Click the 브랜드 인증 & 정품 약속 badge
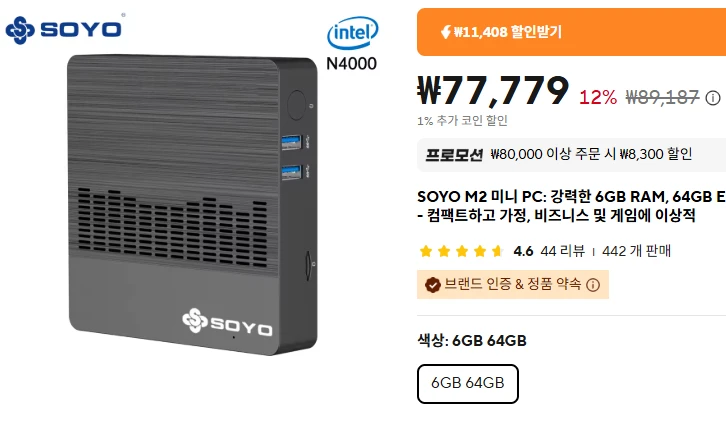This screenshot has width=726, height=424. click(x=513, y=284)
